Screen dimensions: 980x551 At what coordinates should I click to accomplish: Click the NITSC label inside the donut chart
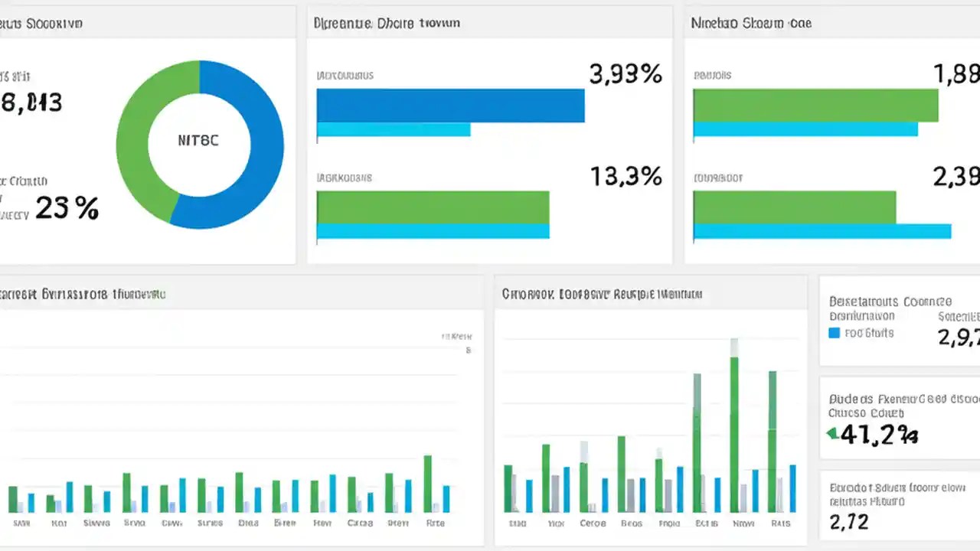199,141
